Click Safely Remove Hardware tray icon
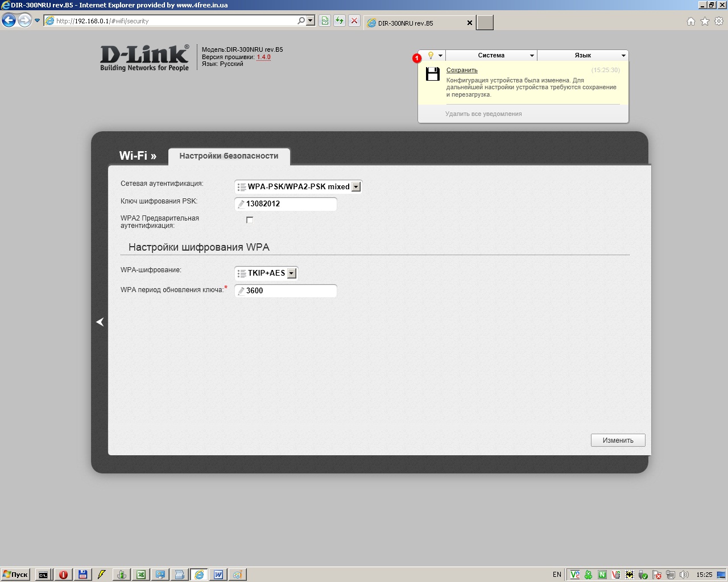 tap(643, 575)
